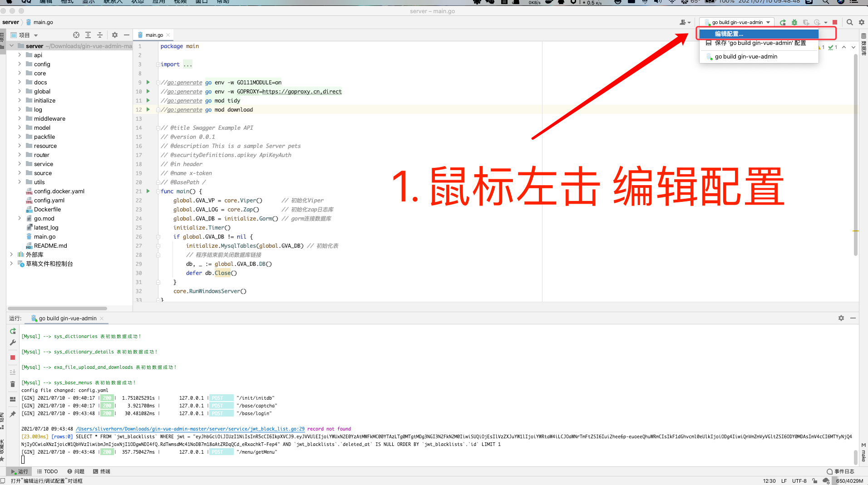
Task: Collapse the server root folder
Action: (x=11, y=46)
